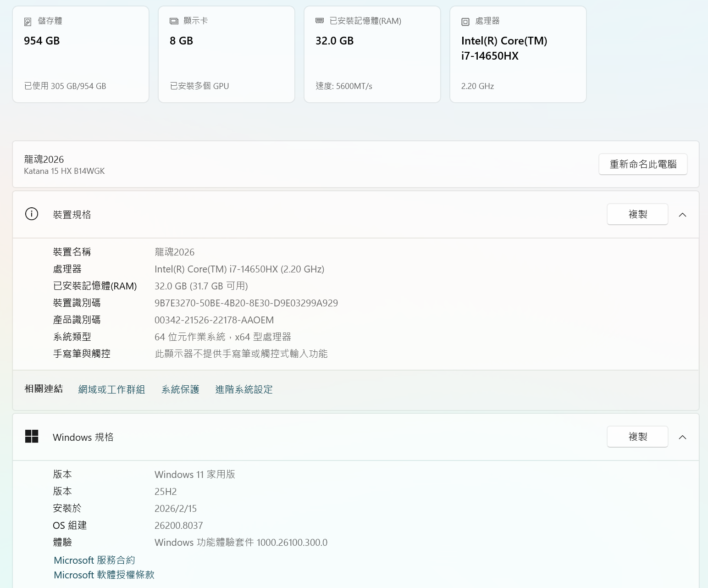Click the installed RAM memory icon
The width and height of the screenshot is (708, 588).
pos(320,21)
